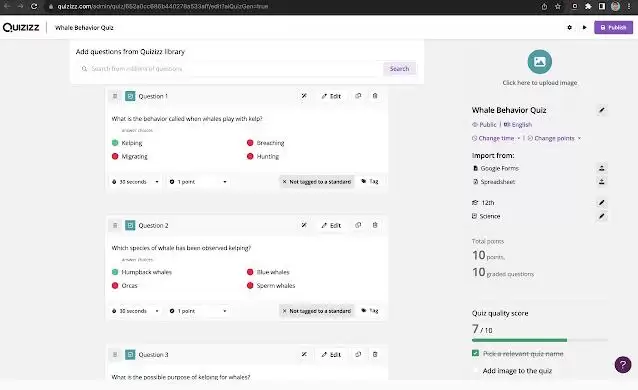The height and width of the screenshot is (390, 638).
Task: Click the wand icon on Question 3
Action: [304, 355]
